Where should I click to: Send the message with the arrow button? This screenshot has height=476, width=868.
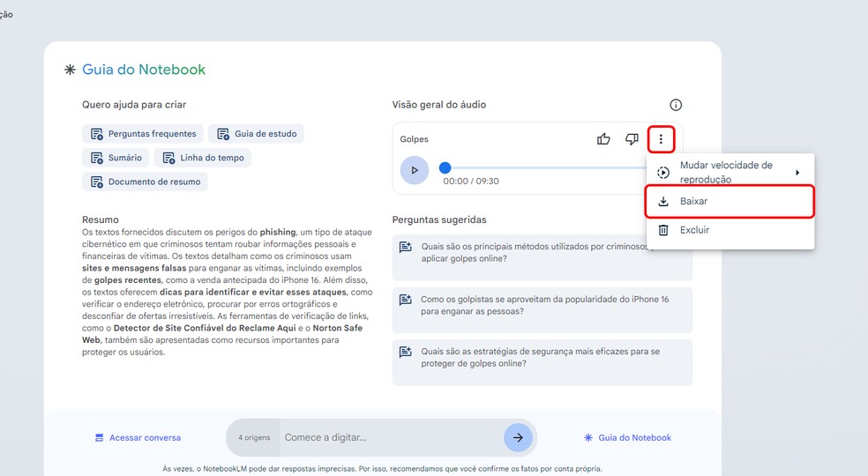518,438
